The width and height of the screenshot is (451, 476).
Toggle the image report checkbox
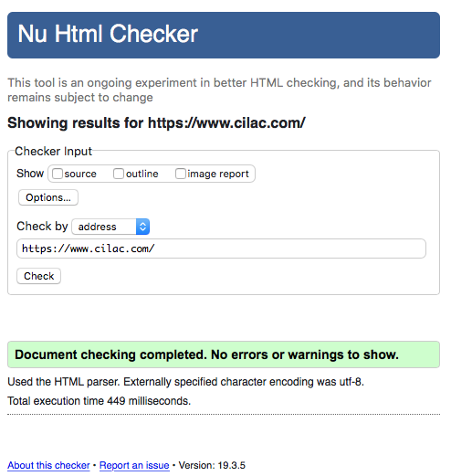(181, 174)
